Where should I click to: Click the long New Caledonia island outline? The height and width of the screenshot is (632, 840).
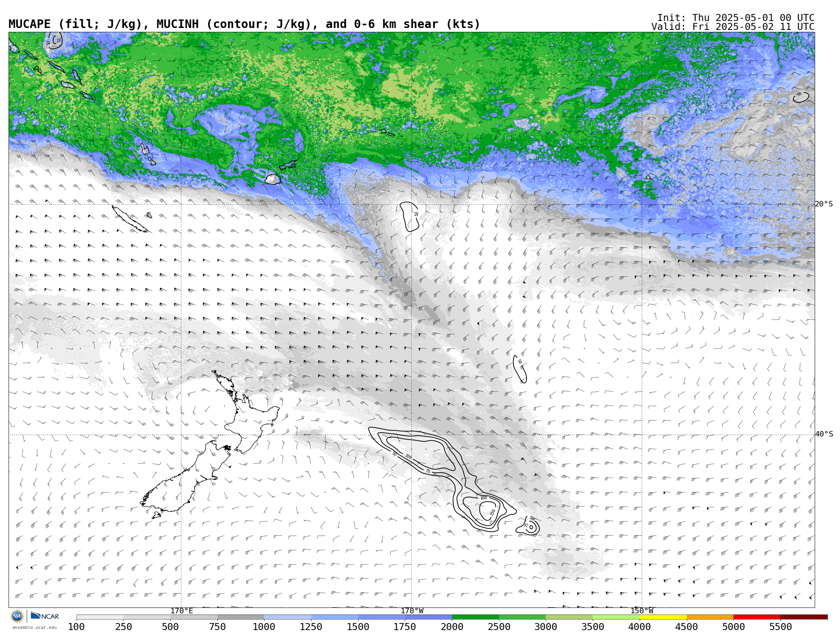coord(129,219)
